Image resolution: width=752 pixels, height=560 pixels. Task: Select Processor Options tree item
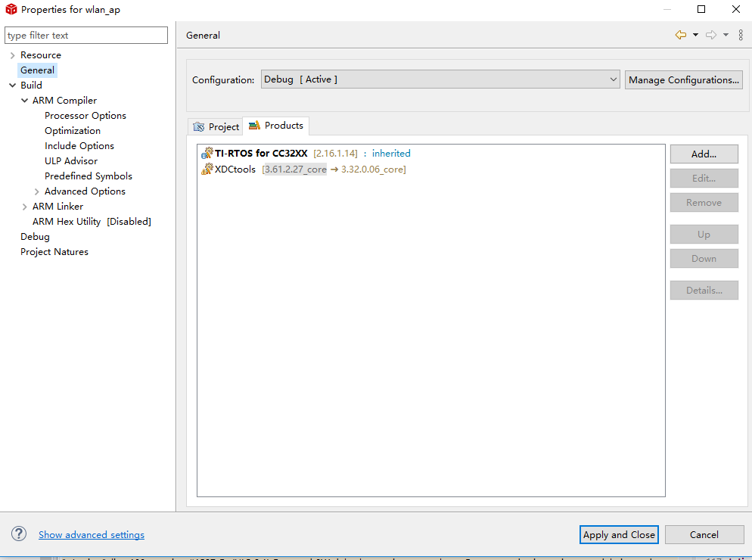(85, 116)
